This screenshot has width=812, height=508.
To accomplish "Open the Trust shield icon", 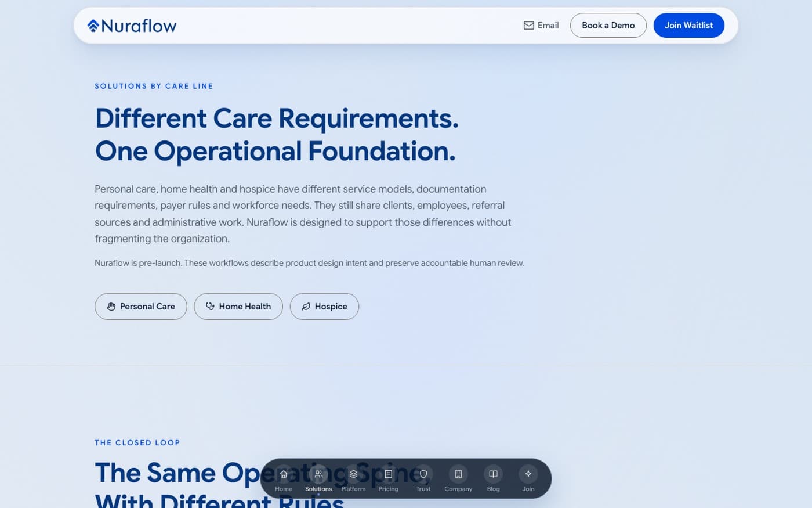I will 423,474.
